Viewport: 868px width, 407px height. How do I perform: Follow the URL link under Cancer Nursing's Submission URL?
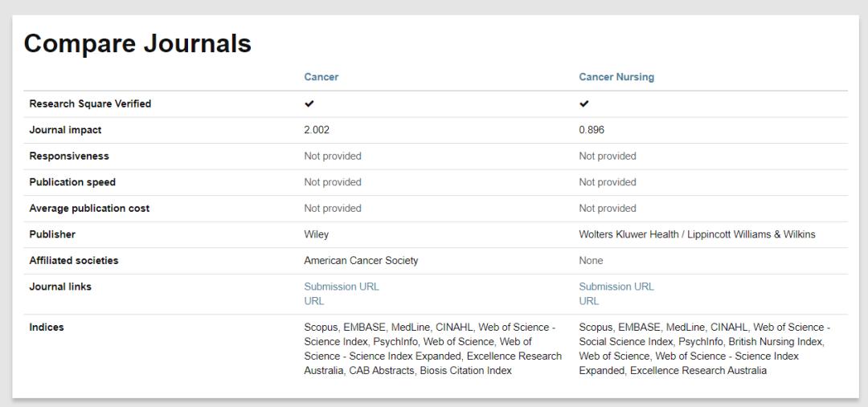(x=588, y=301)
